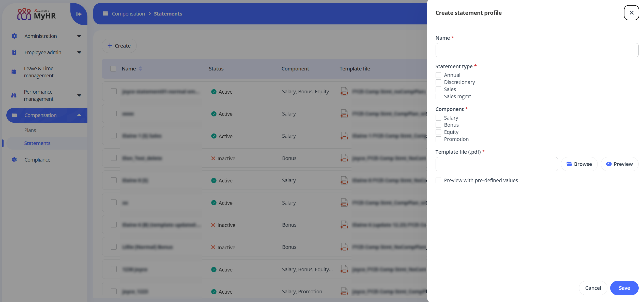Open a template PDF icon in the first row
This screenshot has height=302, width=644.
click(344, 91)
